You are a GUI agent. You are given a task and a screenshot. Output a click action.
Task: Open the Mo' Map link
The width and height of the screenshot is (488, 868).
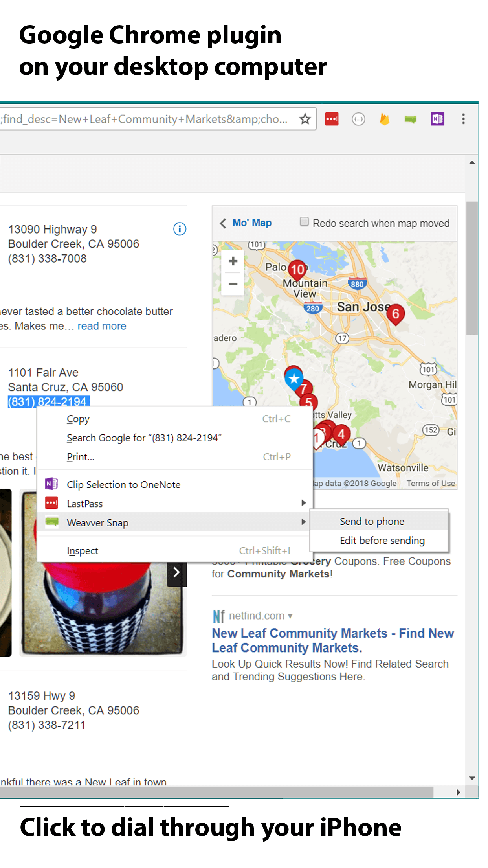(x=252, y=223)
